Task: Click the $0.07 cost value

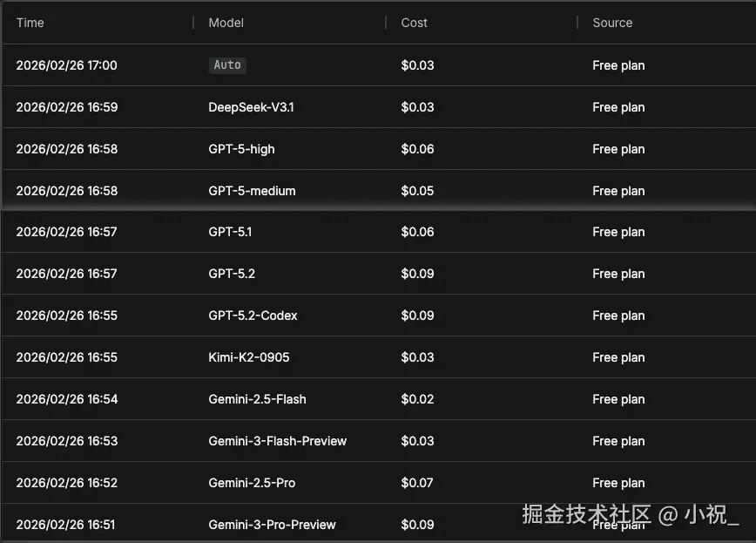Action: pos(417,483)
